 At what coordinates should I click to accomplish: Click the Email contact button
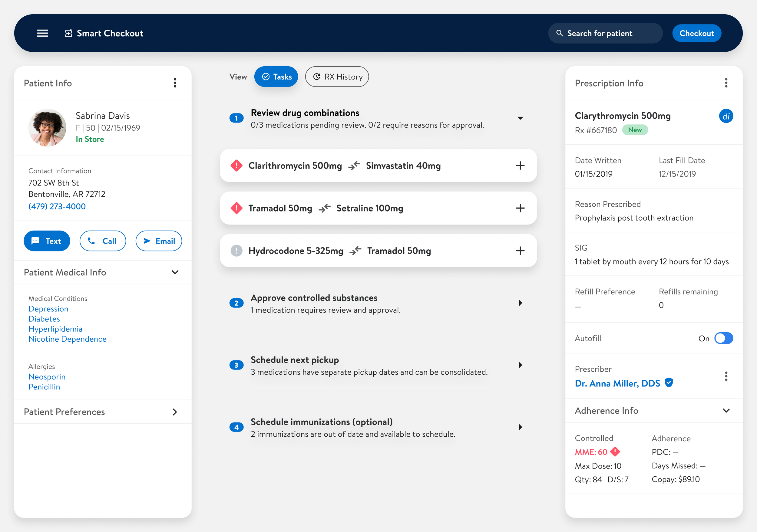tap(159, 241)
